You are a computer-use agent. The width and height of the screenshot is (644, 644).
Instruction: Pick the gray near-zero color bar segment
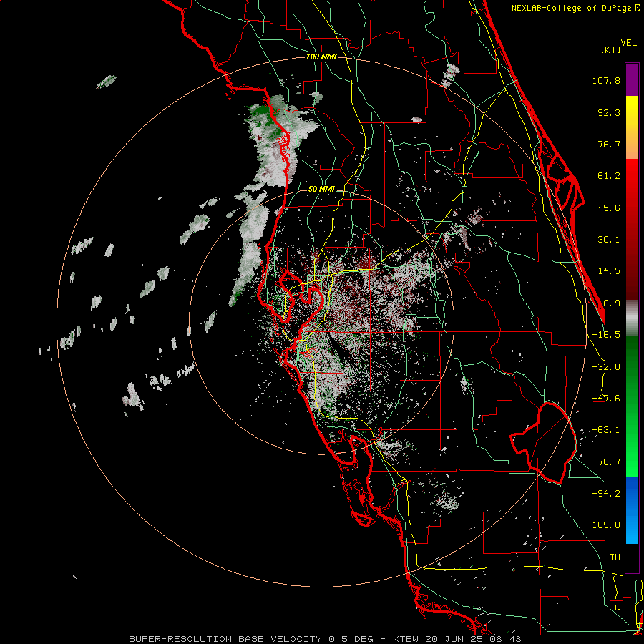632,318
